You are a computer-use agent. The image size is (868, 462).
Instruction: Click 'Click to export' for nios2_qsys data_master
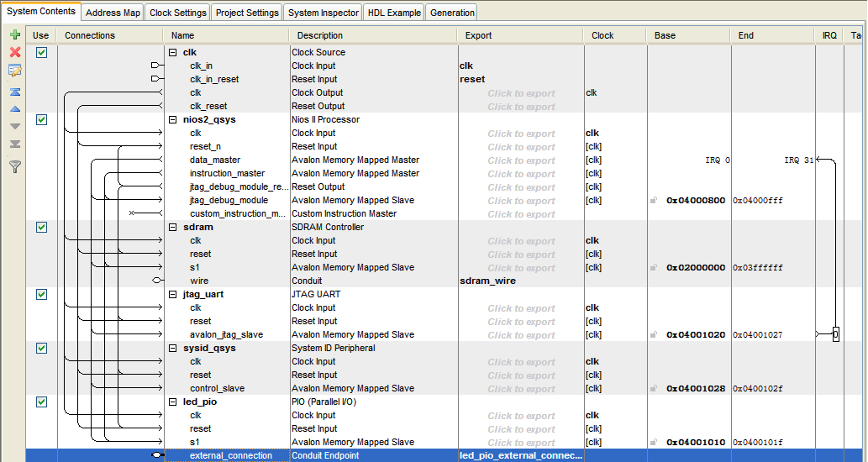tap(521, 160)
